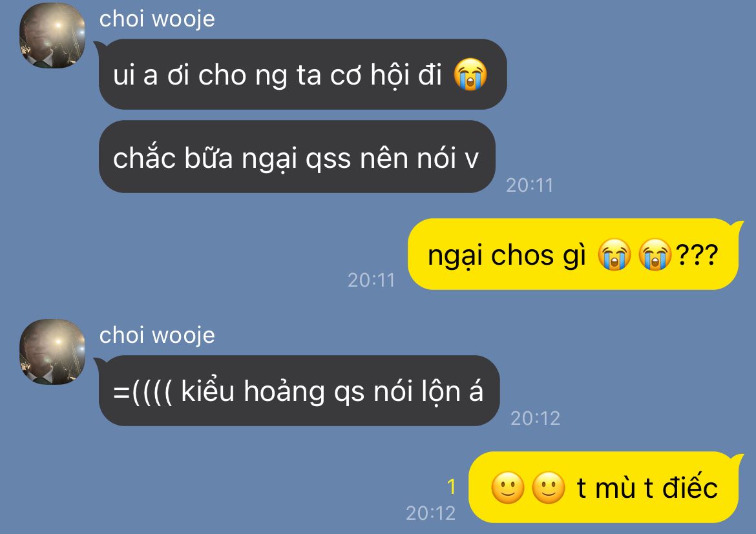Select the yellow 'ngại chos gì' text

507,256
